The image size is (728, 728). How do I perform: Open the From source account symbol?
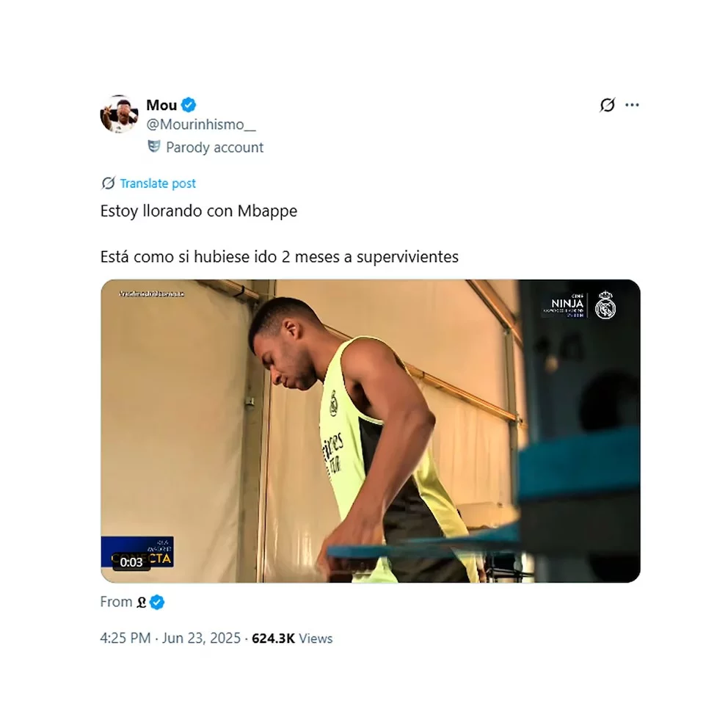(x=141, y=603)
